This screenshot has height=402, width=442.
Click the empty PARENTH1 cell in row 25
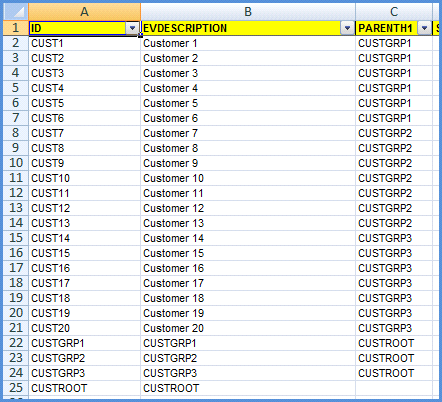394,388
